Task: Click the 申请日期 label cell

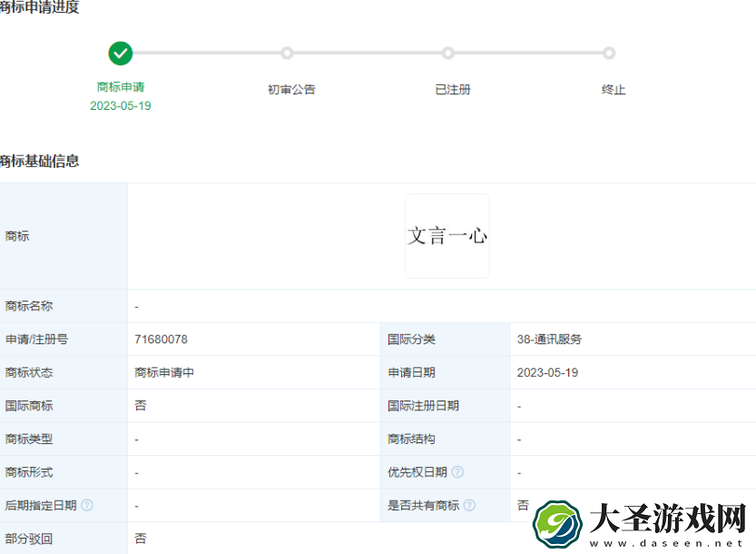Action: [x=445, y=372]
